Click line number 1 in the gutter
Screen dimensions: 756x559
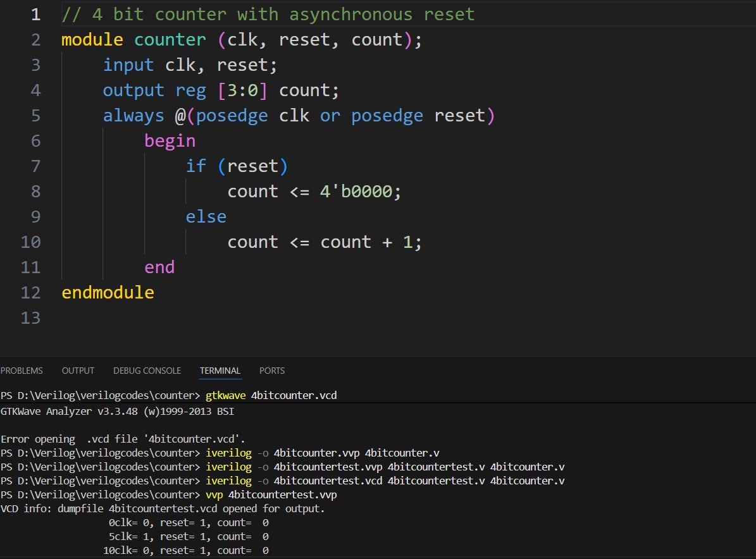pos(35,15)
